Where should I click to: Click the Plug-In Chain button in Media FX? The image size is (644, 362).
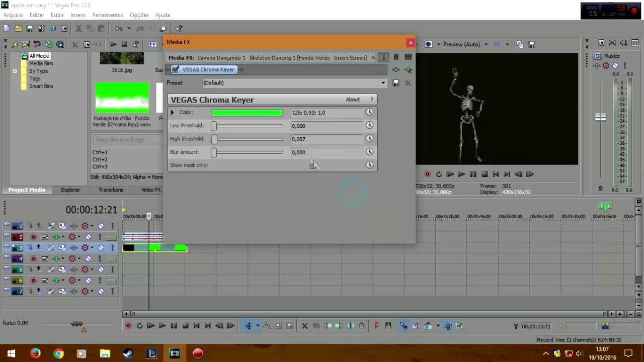396,70
